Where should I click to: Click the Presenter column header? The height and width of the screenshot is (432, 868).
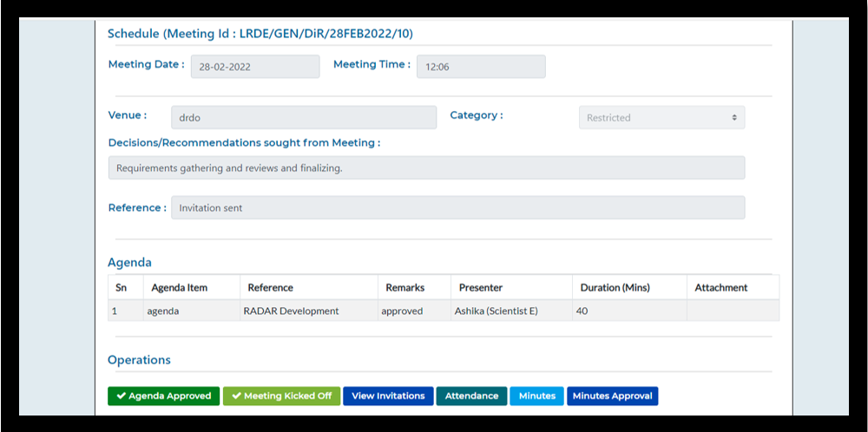pyautogui.click(x=481, y=288)
